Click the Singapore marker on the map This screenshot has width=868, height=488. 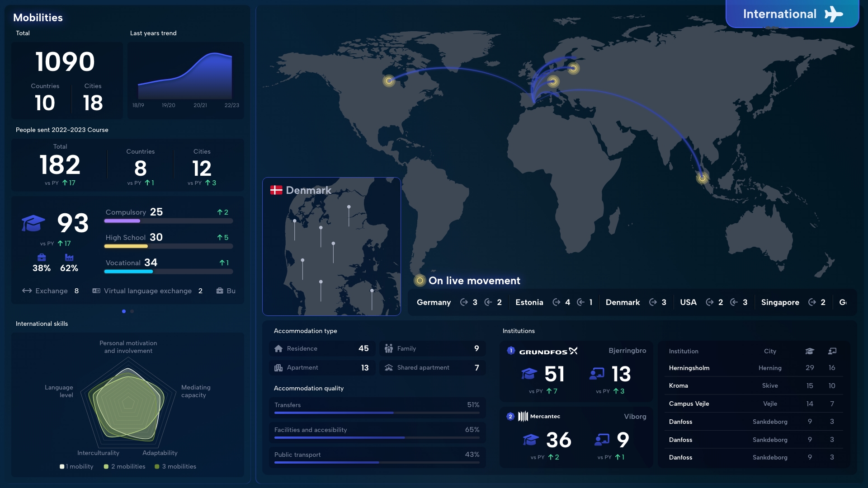pyautogui.click(x=702, y=178)
